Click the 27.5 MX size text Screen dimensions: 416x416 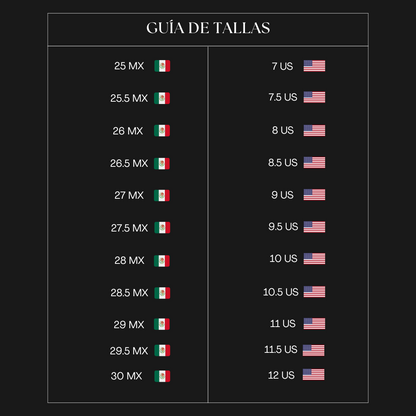tap(129, 228)
